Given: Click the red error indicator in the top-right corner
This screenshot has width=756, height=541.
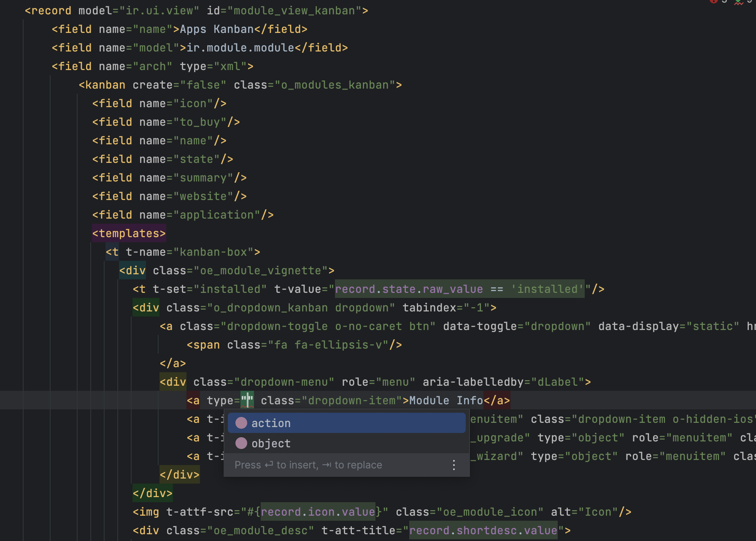Looking at the screenshot, I should pyautogui.click(x=714, y=2).
